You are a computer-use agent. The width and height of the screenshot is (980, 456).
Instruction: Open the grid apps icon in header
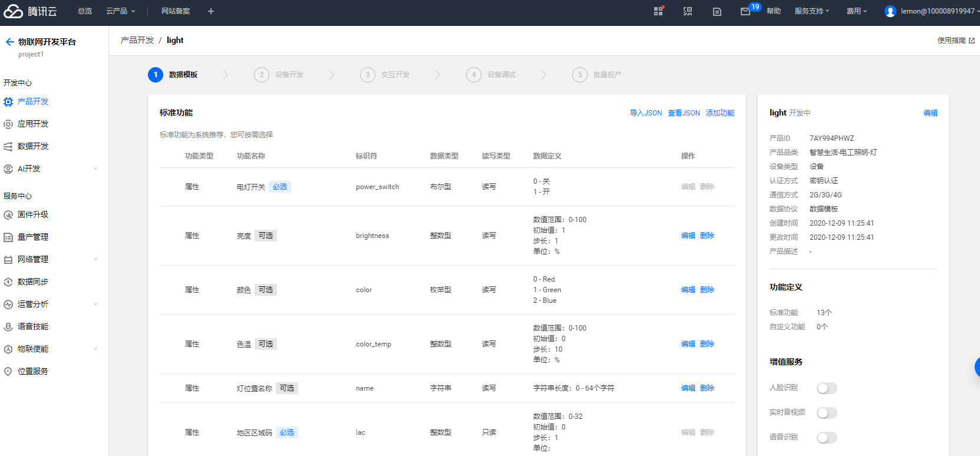[658, 11]
